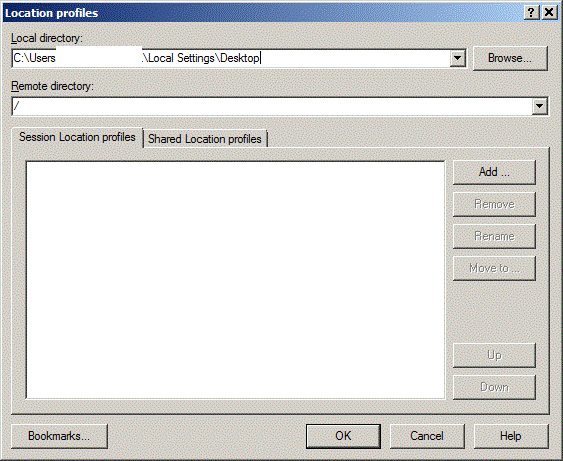Click the Down button
This screenshot has height=461, width=563.
coord(494,387)
